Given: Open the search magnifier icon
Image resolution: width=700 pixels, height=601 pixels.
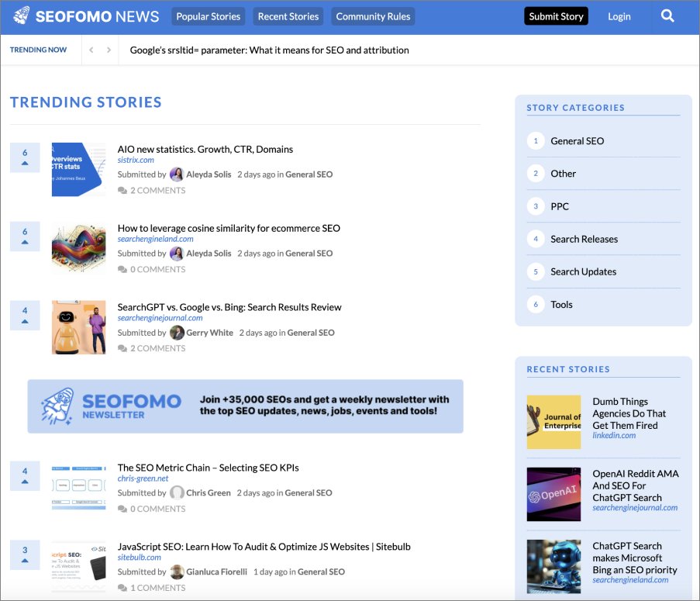Looking at the screenshot, I should point(667,16).
